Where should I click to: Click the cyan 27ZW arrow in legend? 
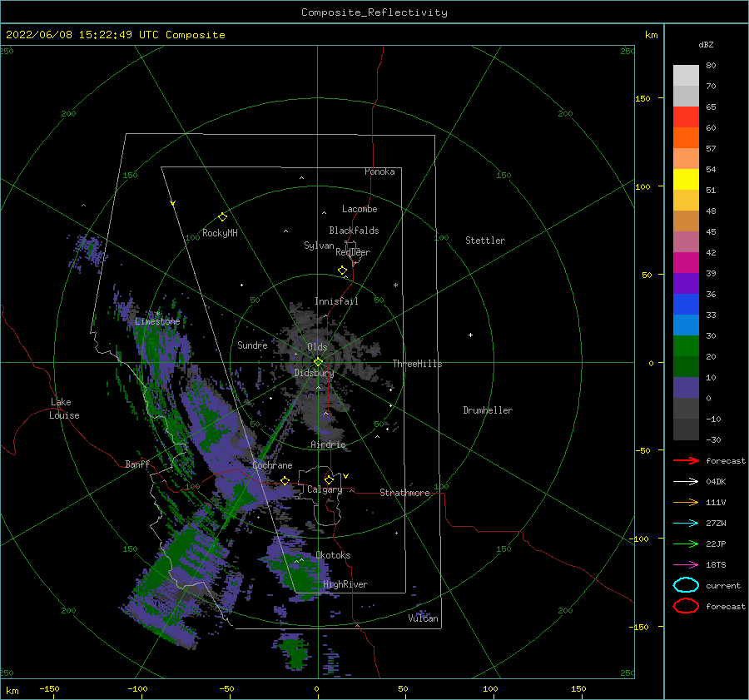coord(686,524)
